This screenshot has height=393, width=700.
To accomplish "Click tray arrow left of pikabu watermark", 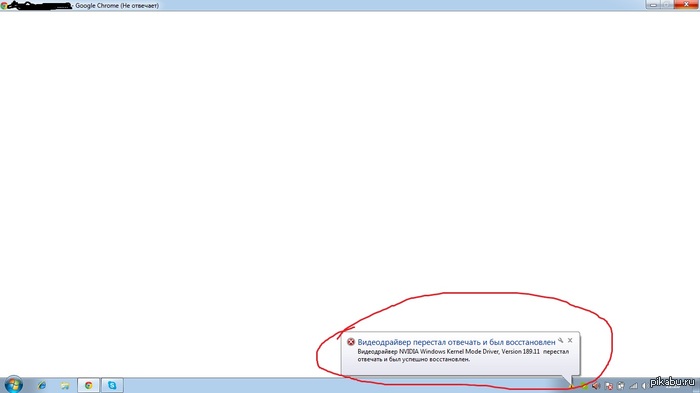I will 644,386.
